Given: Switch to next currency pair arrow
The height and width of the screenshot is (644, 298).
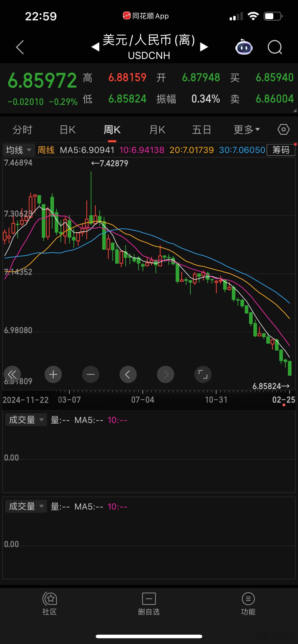Looking at the screenshot, I should tap(204, 47).
